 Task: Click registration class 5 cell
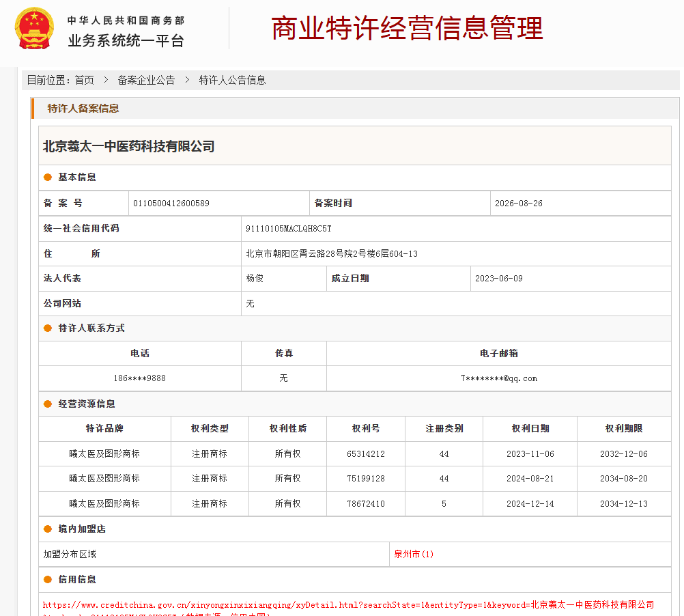[444, 504]
